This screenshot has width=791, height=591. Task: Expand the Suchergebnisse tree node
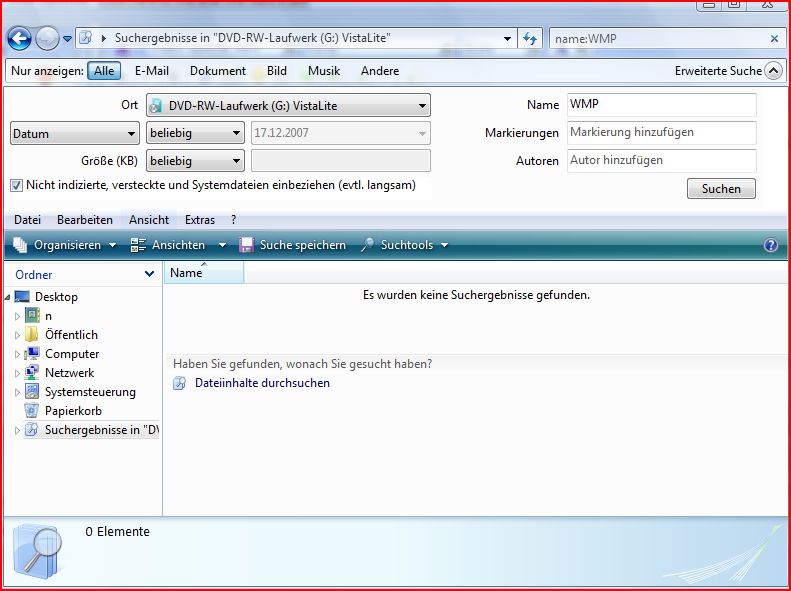17,430
